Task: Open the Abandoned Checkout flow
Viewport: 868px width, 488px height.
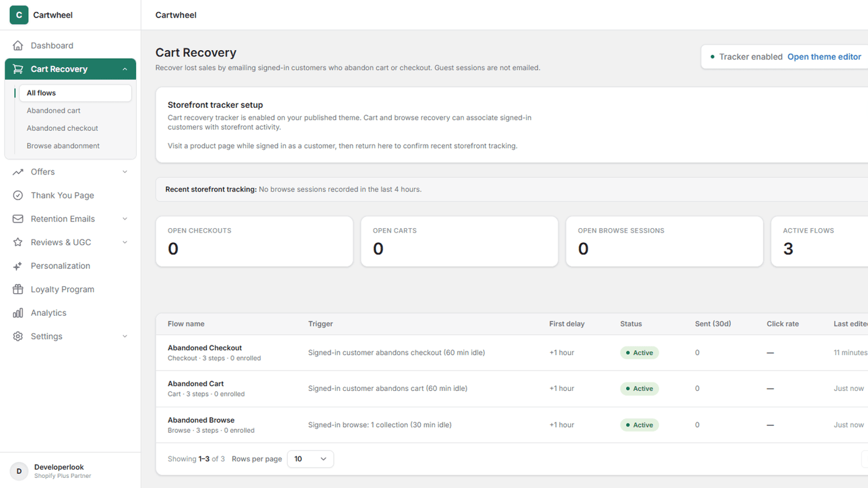Action: pos(205,348)
